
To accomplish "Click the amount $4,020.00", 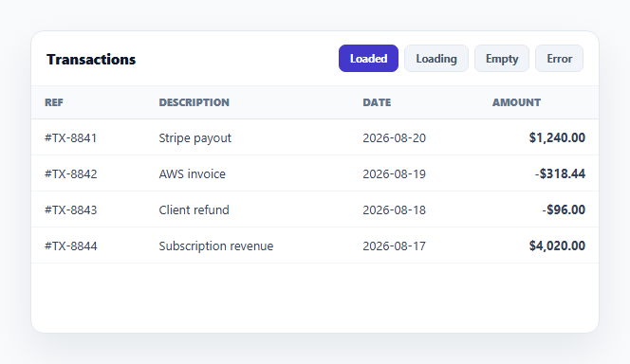I will click(557, 246).
